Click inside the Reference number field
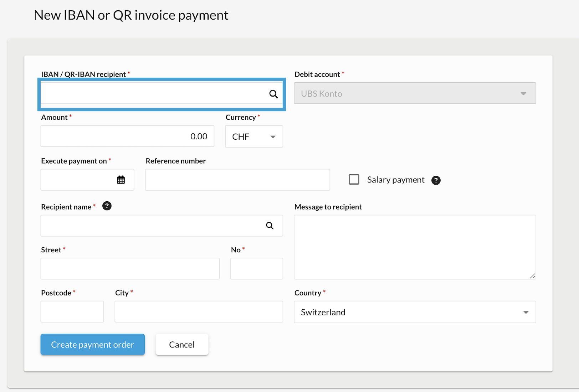This screenshot has height=392, width=579. point(237,180)
